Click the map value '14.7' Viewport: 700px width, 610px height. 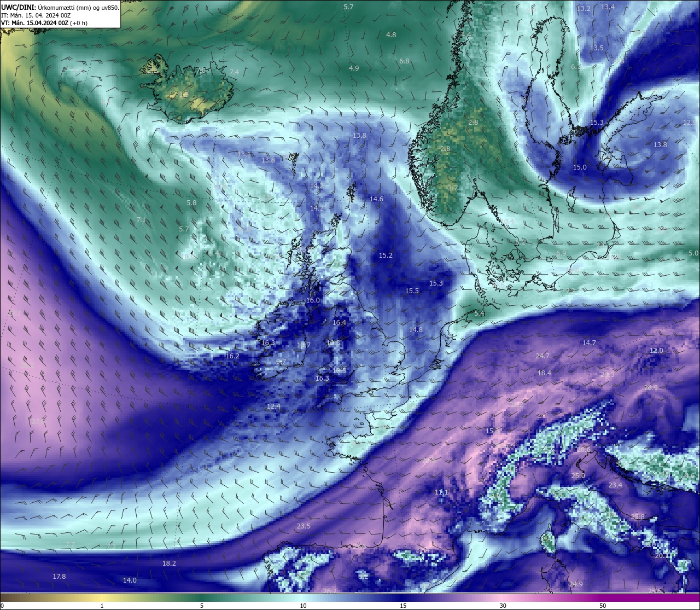click(589, 343)
